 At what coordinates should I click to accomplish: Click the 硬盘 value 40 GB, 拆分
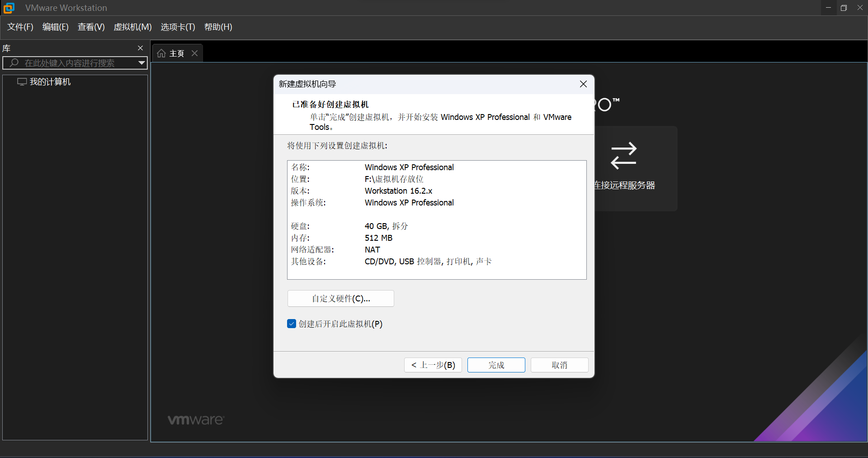pyautogui.click(x=386, y=226)
